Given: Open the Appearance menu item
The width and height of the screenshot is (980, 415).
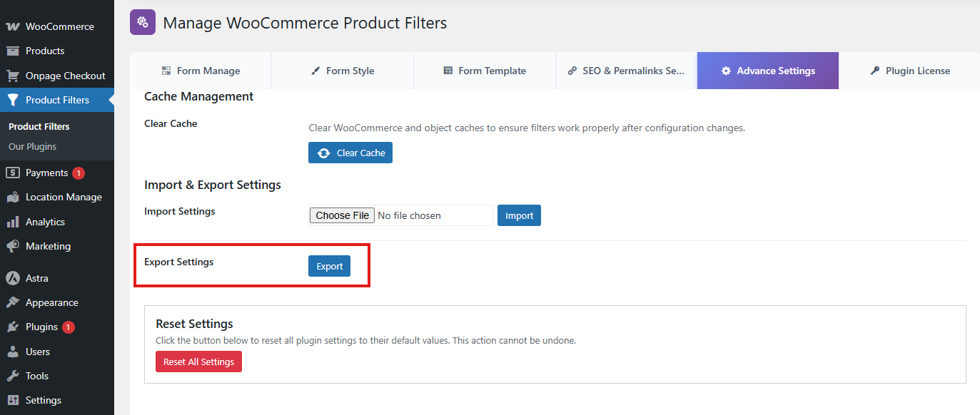Looking at the screenshot, I should click(57, 302).
